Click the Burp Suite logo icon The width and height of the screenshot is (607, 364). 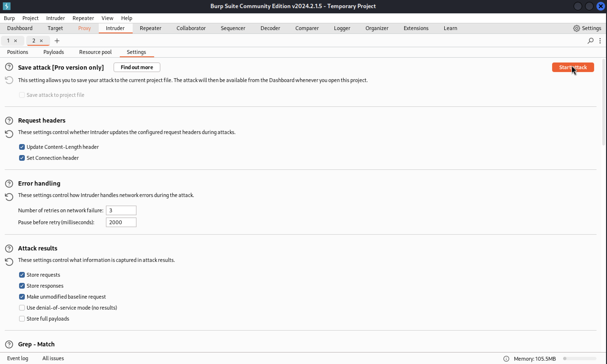(7, 6)
